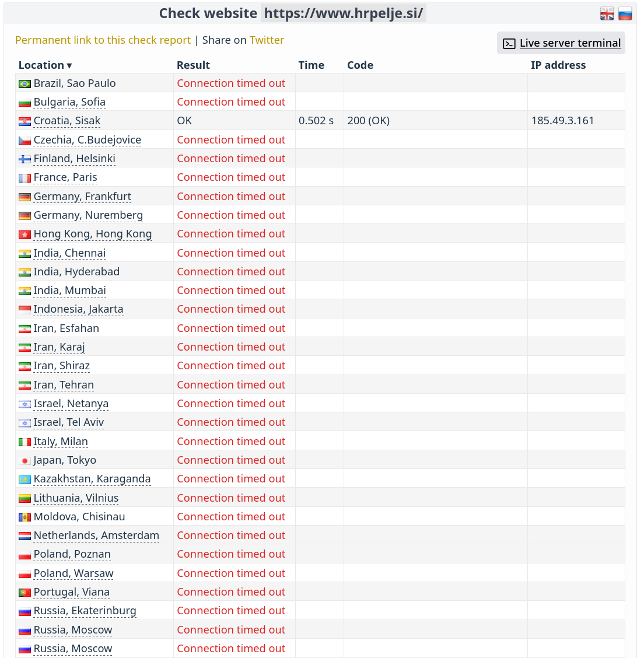Viewport: 644px width, 658px height.
Task: Click the Croatia flag icon
Action: 24,122
